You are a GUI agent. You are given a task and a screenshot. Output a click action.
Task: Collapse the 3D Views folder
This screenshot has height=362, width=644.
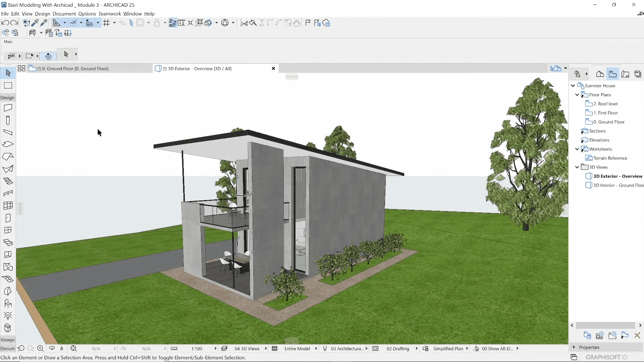(577, 167)
